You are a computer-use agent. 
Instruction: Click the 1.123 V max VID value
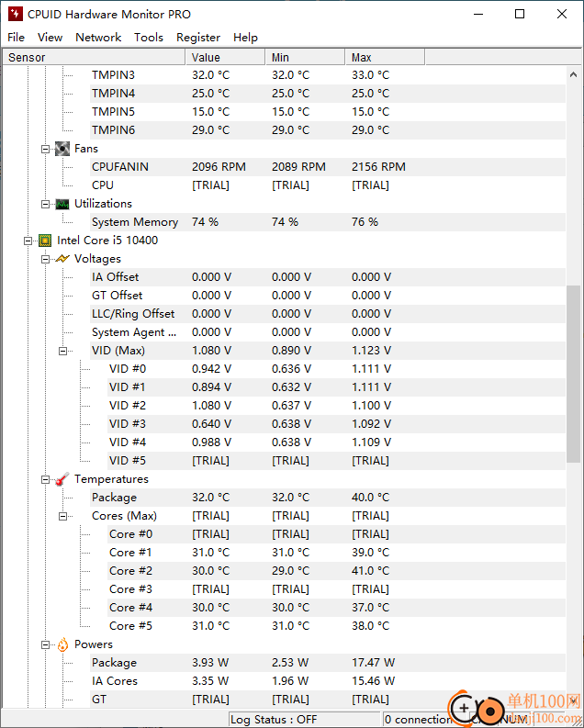pos(371,351)
